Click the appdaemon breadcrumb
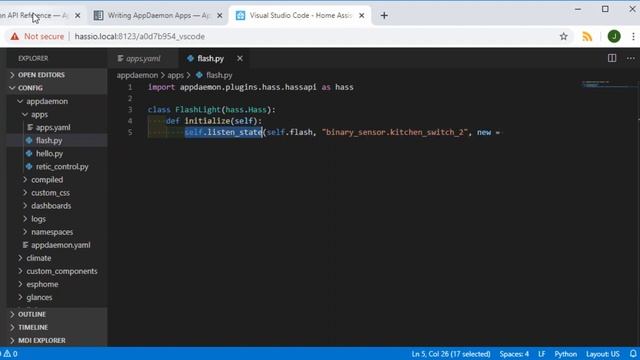Viewport: 640px width, 360px height. click(137, 75)
